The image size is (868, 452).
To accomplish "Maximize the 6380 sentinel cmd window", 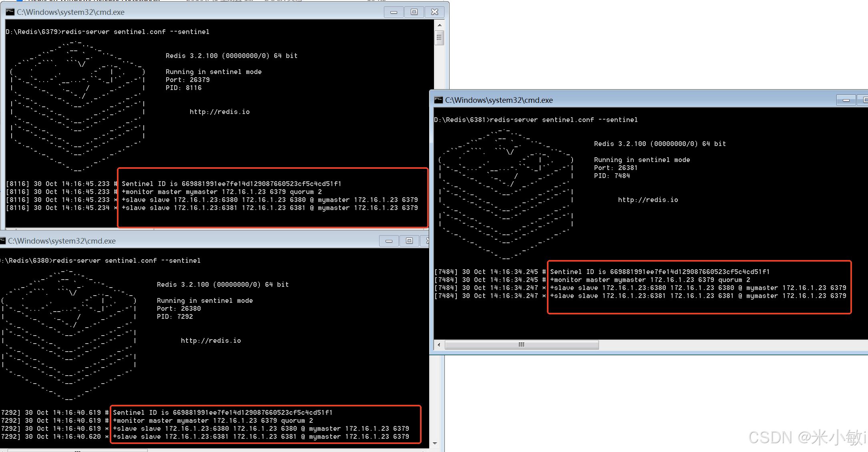I will tap(409, 241).
